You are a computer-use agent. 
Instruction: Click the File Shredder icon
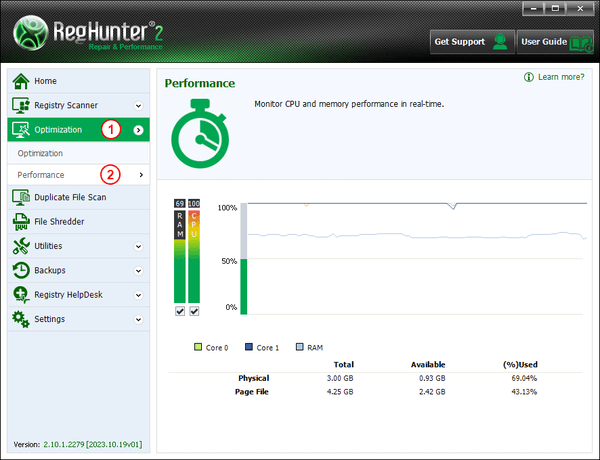(x=20, y=222)
